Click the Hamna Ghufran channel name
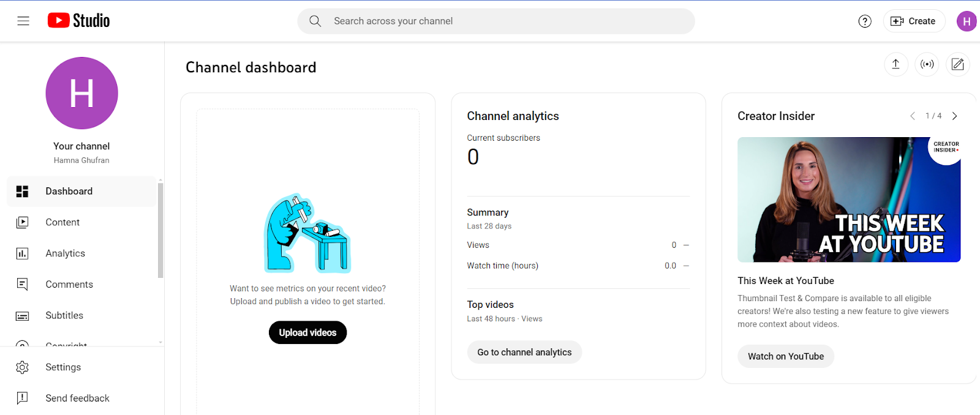Screen dimensions: 980x415 click(81, 160)
